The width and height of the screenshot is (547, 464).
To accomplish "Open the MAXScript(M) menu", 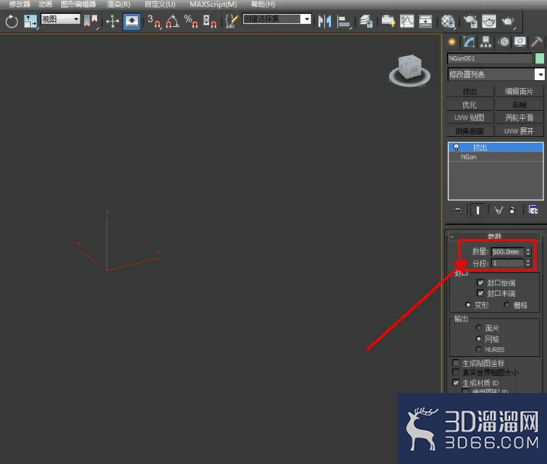I will 213,5.
